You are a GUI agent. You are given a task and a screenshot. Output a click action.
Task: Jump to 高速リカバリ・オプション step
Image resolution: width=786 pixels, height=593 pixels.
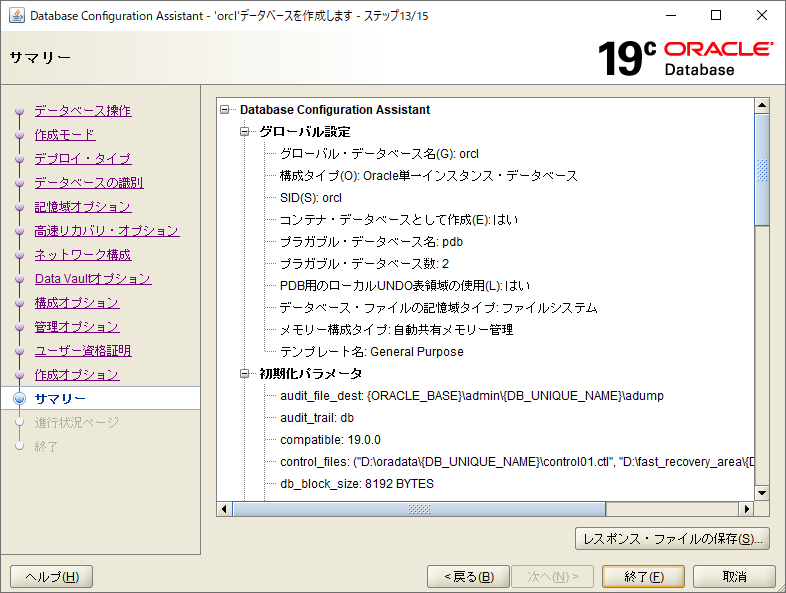click(107, 231)
